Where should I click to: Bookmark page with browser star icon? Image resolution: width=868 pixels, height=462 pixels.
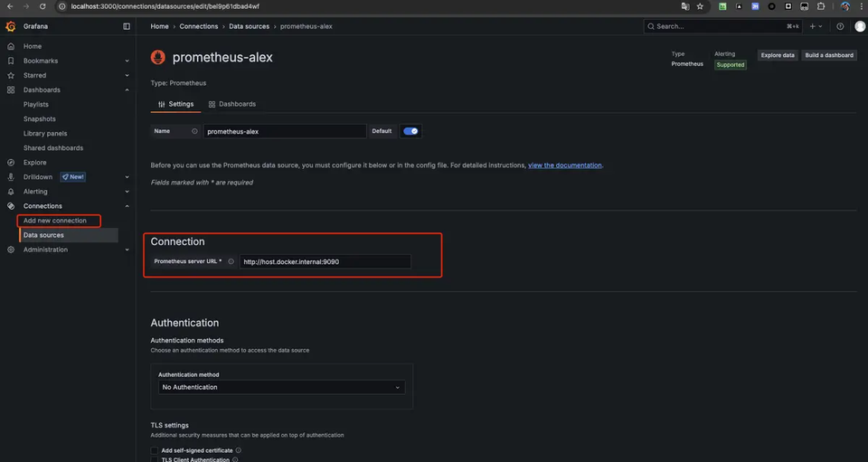pos(700,6)
